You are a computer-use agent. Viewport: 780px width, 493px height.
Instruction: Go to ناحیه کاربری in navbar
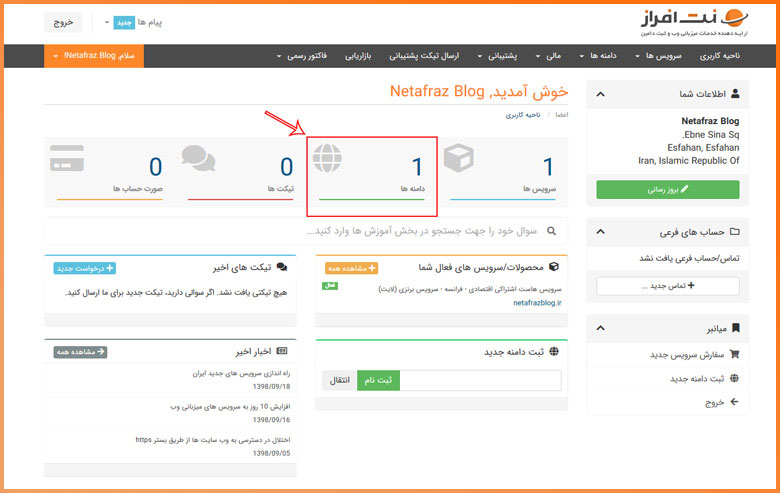click(x=719, y=56)
